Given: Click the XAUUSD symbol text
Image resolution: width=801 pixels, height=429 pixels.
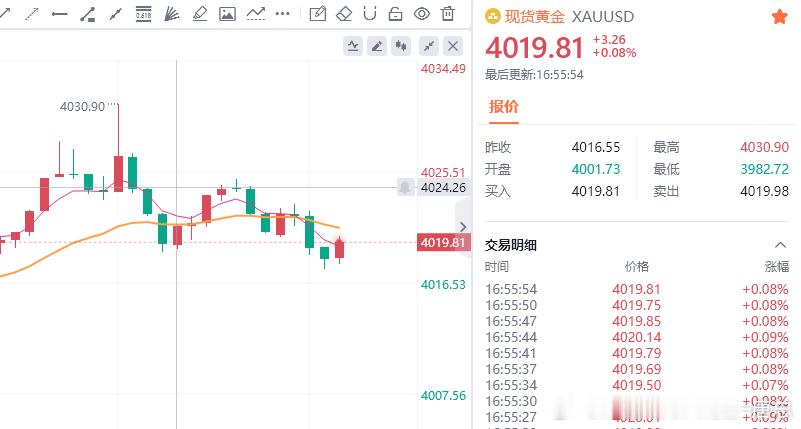Looking at the screenshot, I should [603, 17].
